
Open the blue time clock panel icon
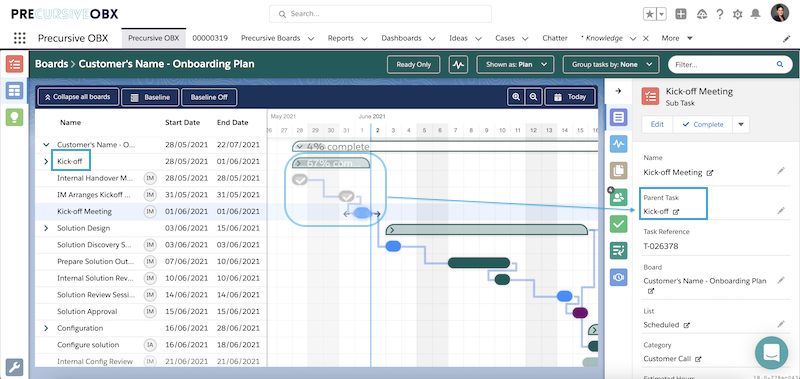618,276
